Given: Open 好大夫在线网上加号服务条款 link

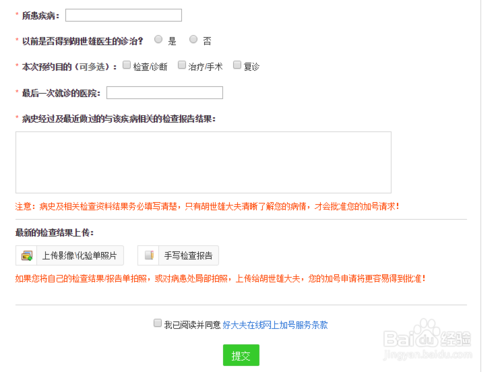Looking at the screenshot, I should (275, 325).
